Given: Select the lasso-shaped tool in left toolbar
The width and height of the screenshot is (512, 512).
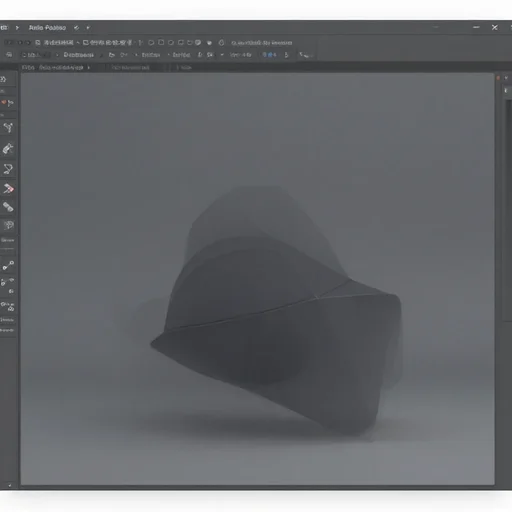Looking at the screenshot, I should (8, 169).
